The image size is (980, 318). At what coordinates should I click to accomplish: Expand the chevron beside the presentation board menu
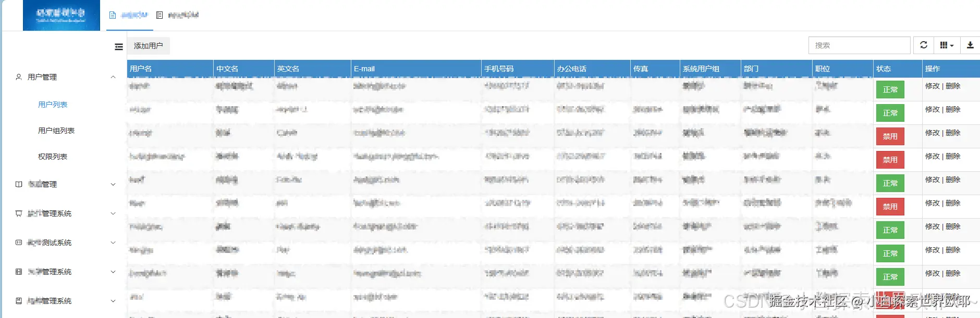113,213
